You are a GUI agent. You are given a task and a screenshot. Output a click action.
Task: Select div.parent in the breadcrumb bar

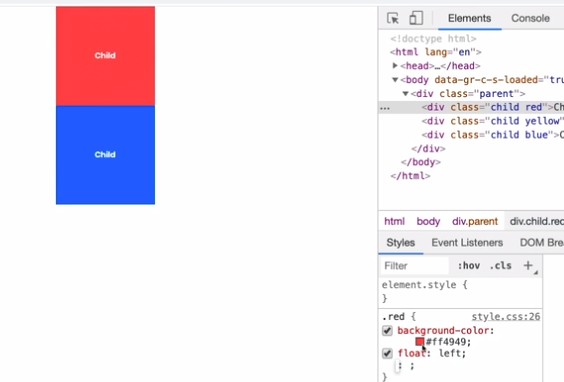tap(475, 221)
